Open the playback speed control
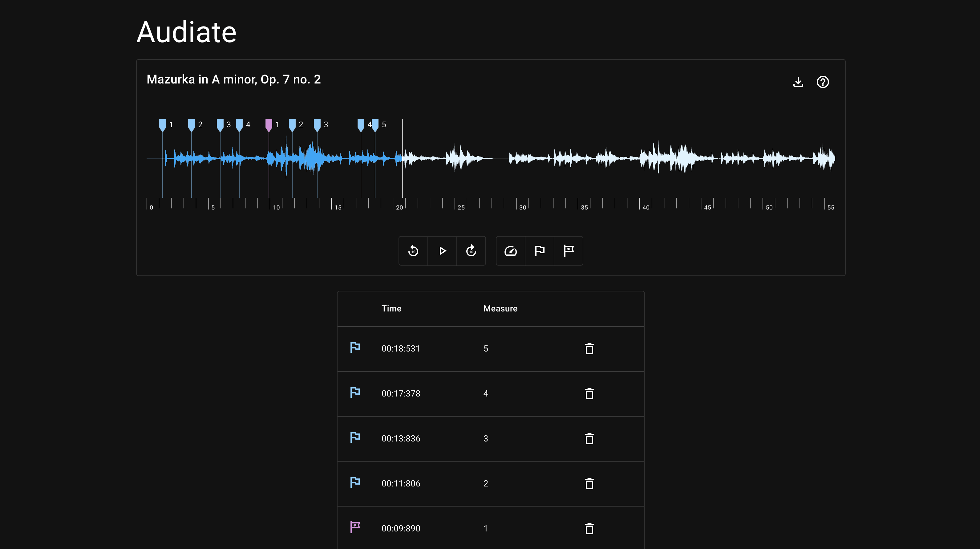The image size is (980, 549). click(511, 251)
